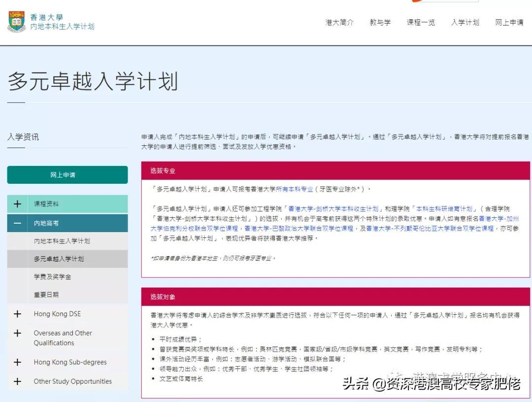532x402 pixels.
Task: Expand Other Study Opportunities plus icon
Action: pyautogui.click(x=17, y=381)
